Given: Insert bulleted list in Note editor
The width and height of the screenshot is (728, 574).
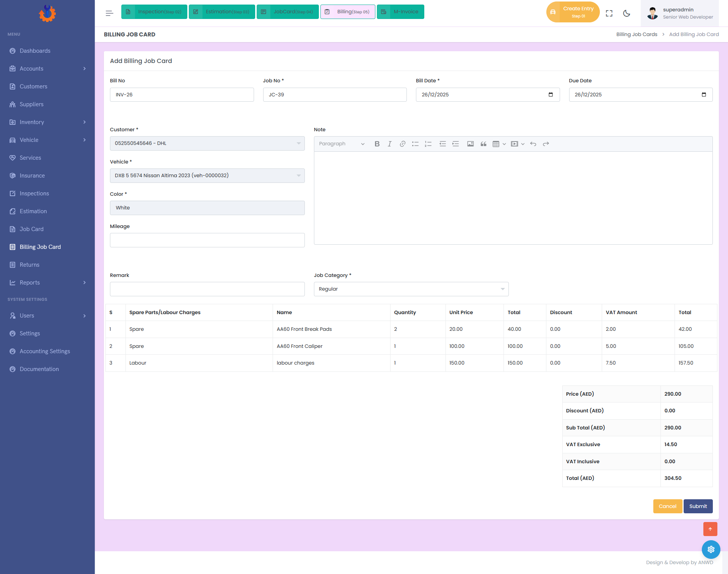Looking at the screenshot, I should 415,144.
